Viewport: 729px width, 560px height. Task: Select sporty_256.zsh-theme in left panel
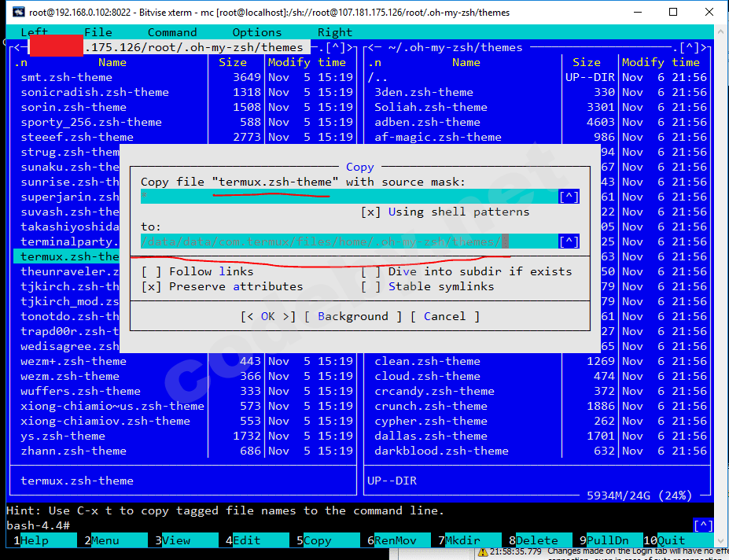pos(91,122)
